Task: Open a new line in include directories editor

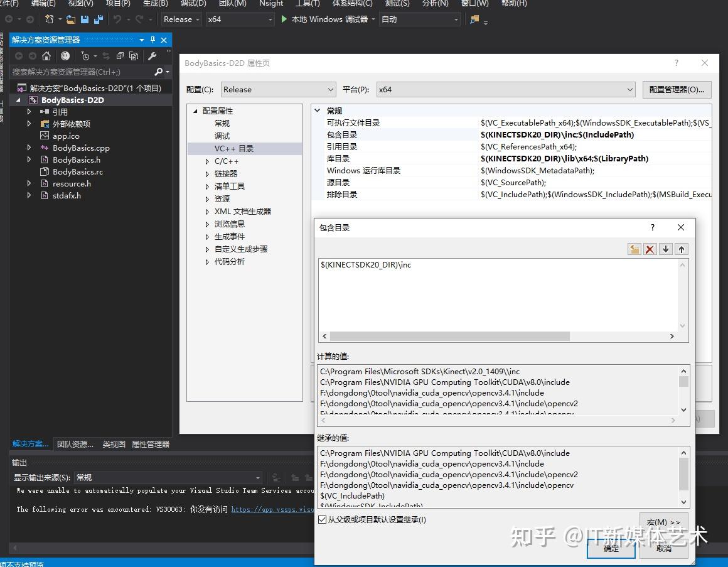Action: (634, 249)
